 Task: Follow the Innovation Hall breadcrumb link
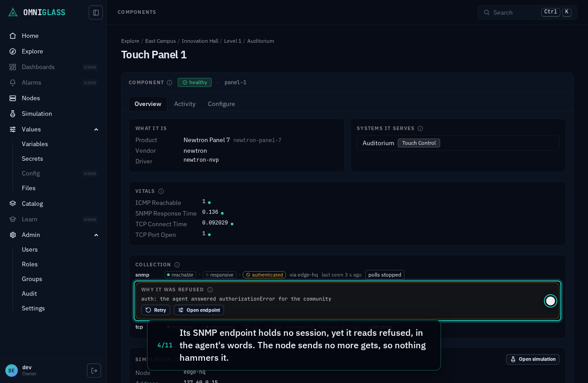200,41
